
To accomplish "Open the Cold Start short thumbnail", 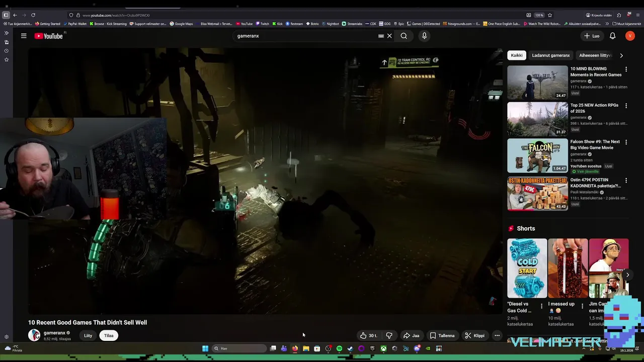I will click(x=527, y=268).
